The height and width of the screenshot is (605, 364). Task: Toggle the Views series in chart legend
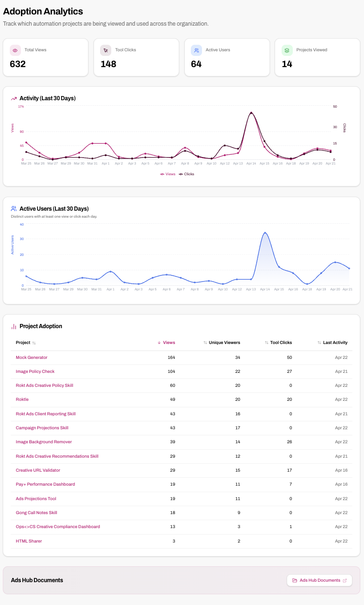point(168,174)
